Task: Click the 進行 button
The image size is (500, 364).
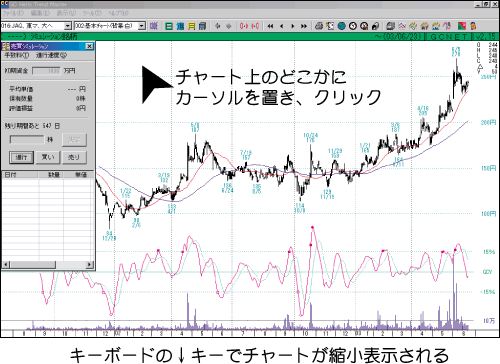Action: point(21,157)
